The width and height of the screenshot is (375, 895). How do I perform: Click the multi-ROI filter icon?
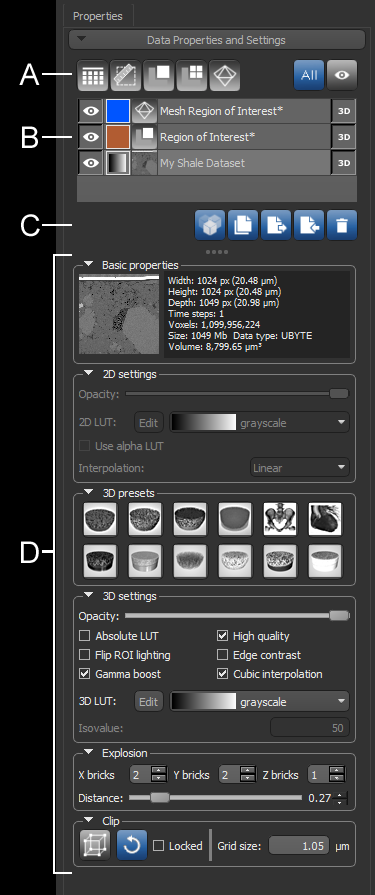click(x=192, y=75)
